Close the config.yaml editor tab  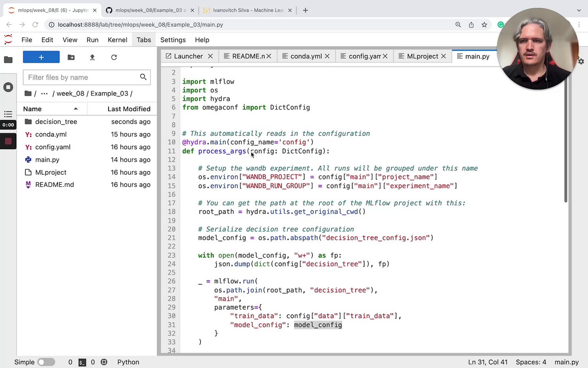pyautogui.click(x=385, y=56)
